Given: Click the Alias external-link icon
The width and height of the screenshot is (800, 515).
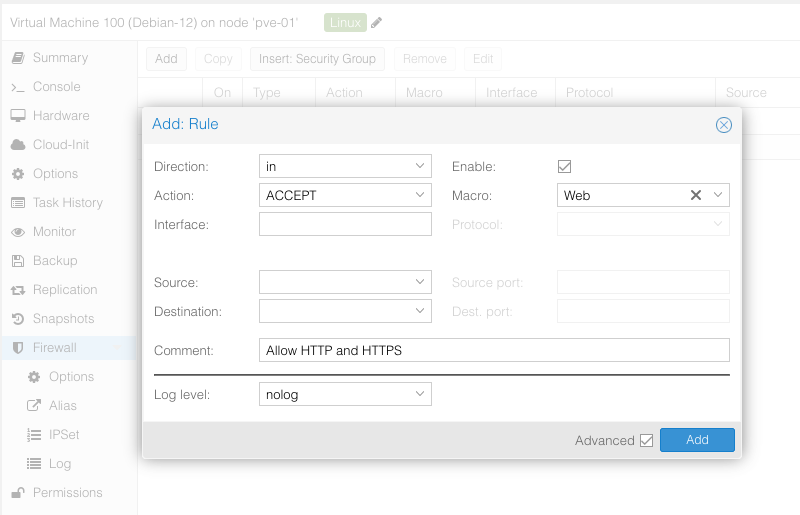Looking at the screenshot, I should coord(34,406).
